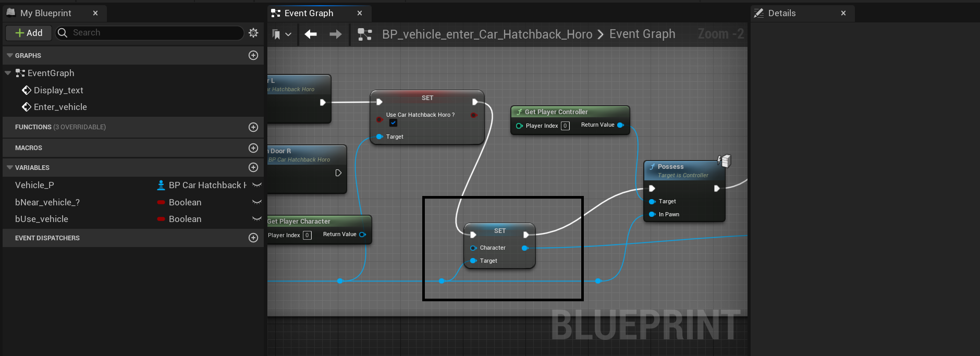The height and width of the screenshot is (356, 980).
Task: Close the My Blueprint tab
Action: click(x=95, y=13)
